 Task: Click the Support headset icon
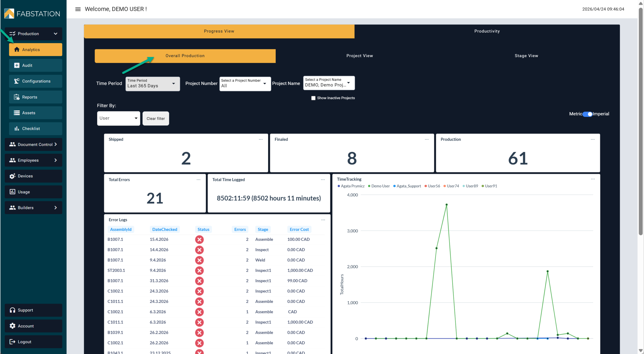[x=12, y=310]
